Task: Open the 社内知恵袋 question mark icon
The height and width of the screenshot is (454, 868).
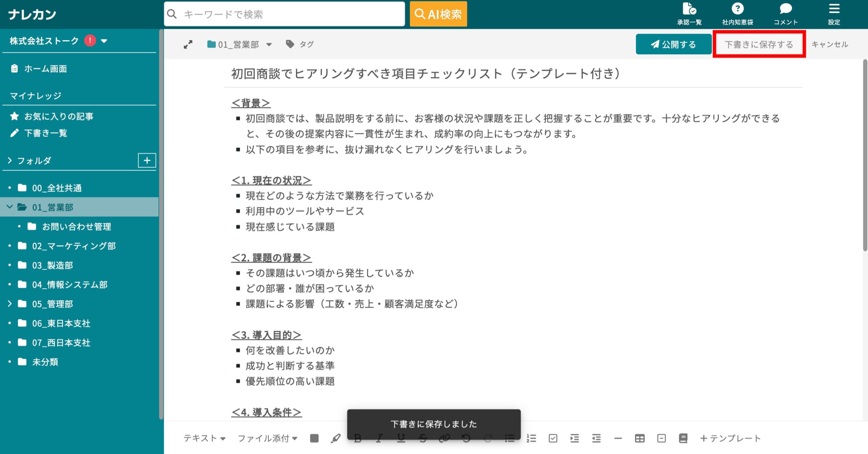Action: click(737, 14)
